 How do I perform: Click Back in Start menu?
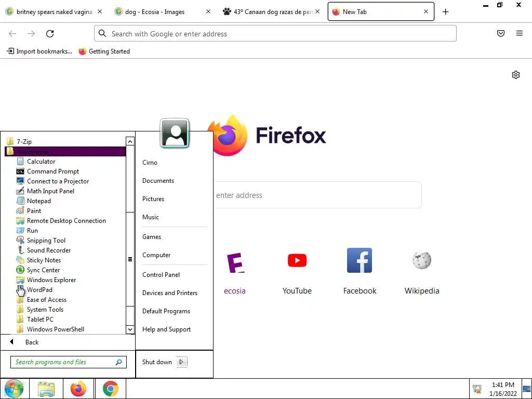coord(32,342)
